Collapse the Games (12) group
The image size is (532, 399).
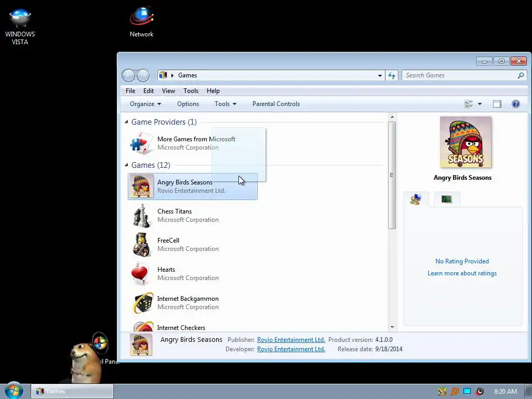tap(127, 165)
